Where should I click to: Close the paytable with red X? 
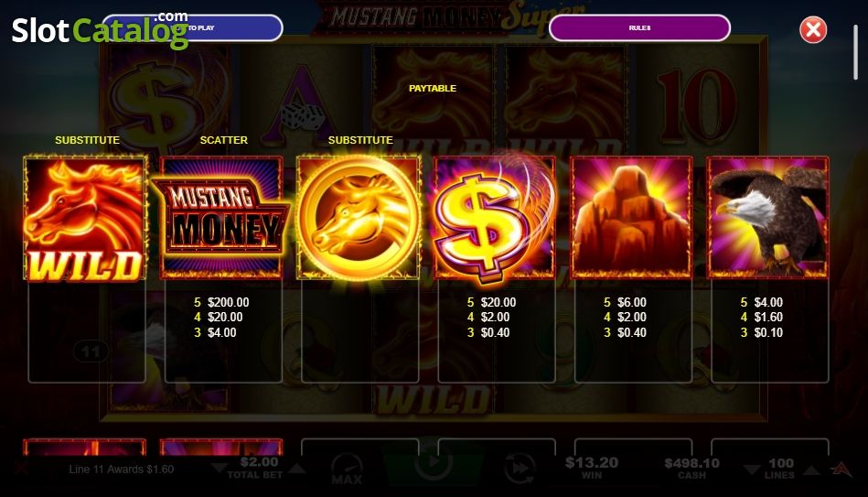(813, 30)
